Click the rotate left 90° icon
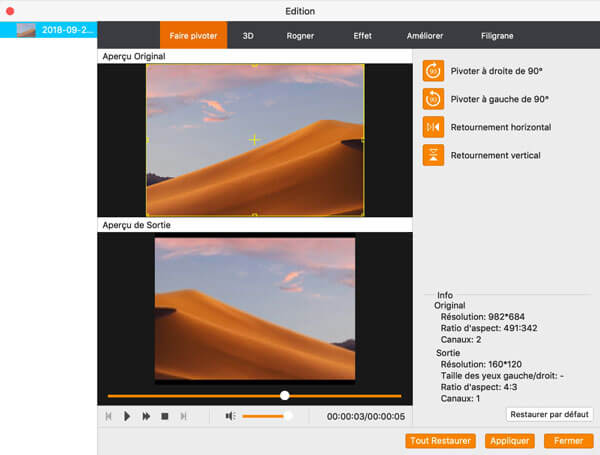Screen dimensions: 600x455 point(433,99)
